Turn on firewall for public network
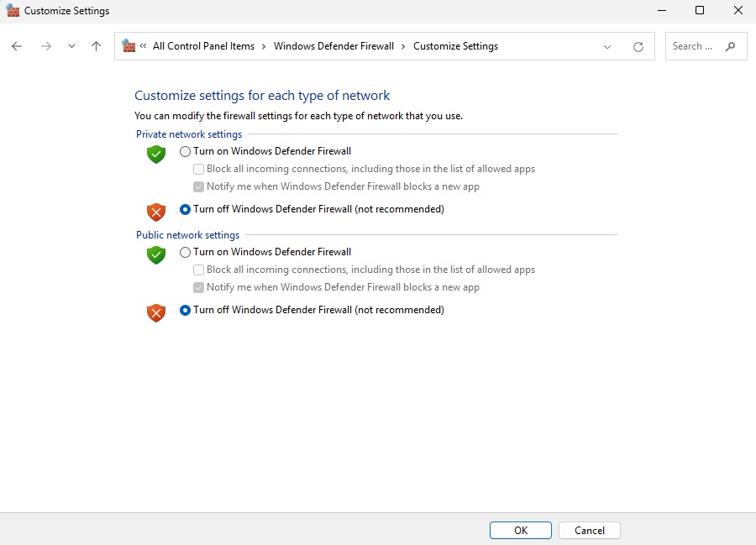Image resolution: width=756 pixels, height=545 pixels. coord(185,252)
